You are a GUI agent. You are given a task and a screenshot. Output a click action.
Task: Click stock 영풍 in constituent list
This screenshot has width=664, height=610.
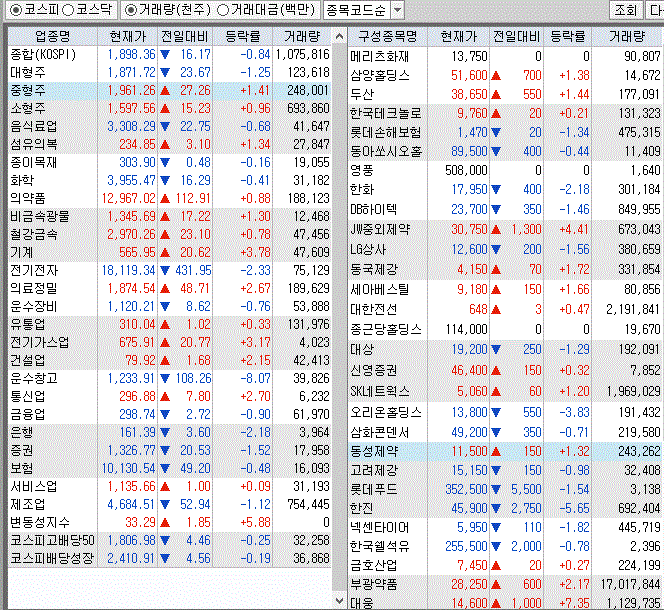coord(362,171)
